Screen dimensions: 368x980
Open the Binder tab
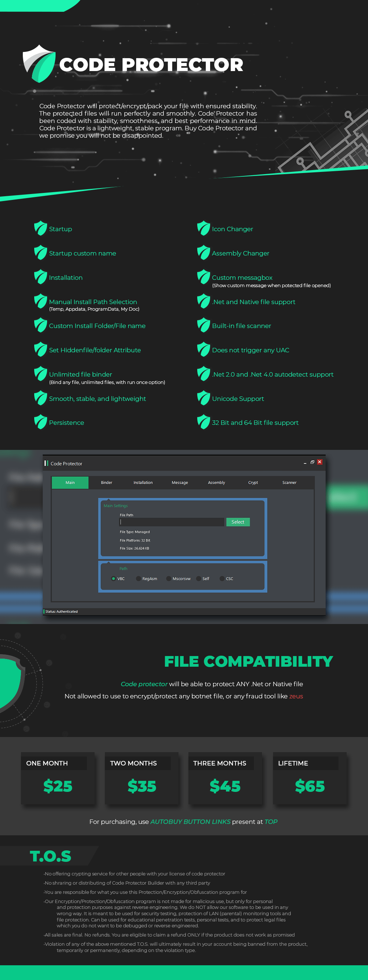(x=106, y=482)
